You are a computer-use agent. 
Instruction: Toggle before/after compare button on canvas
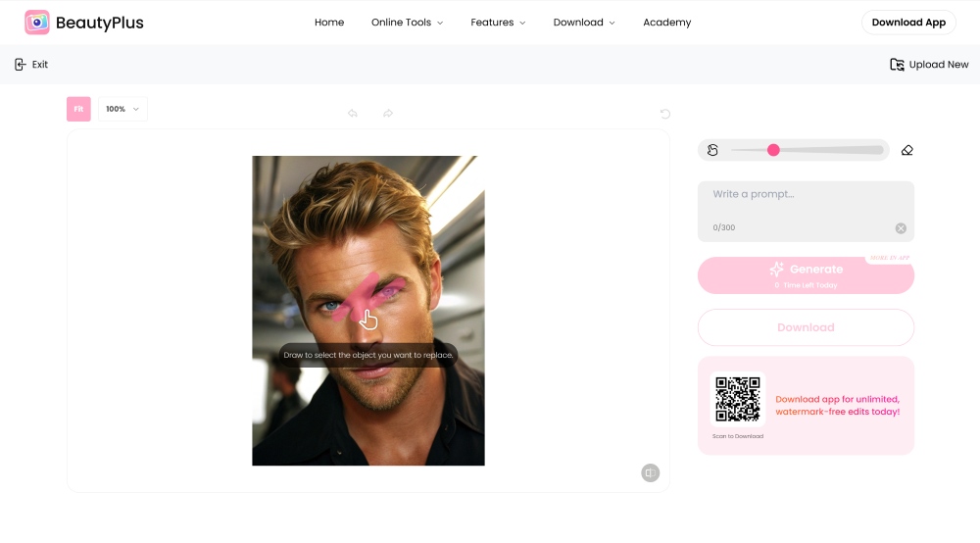(650, 473)
